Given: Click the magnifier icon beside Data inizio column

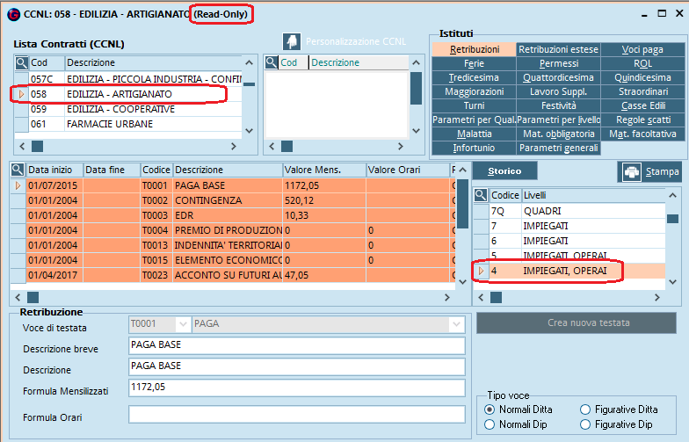Looking at the screenshot, I should coord(18,170).
